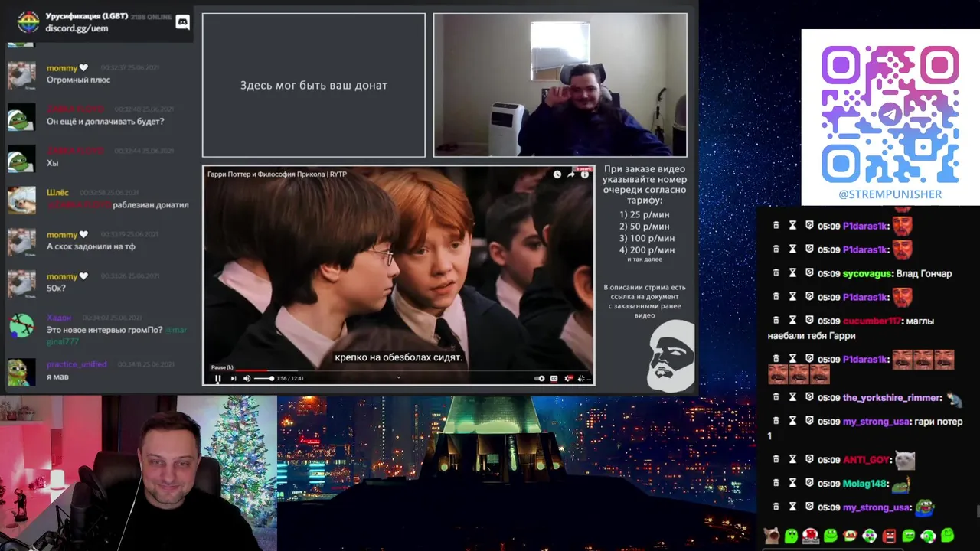Click Discord user practice_unified name

click(77, 364)
